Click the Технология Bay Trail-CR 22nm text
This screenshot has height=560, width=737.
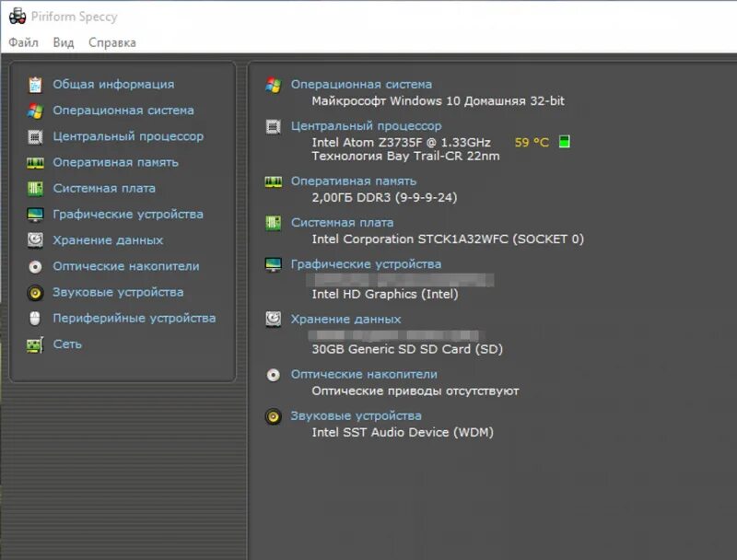point(405,156)
